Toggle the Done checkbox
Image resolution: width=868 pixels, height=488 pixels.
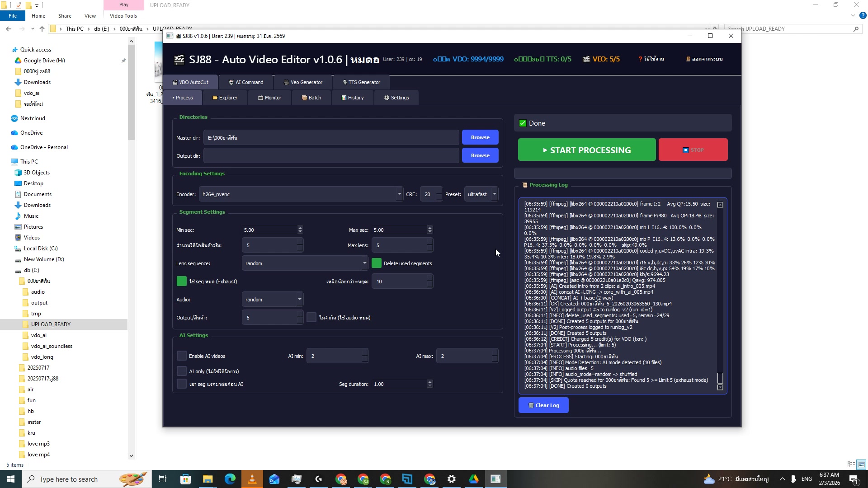[523, 123]
